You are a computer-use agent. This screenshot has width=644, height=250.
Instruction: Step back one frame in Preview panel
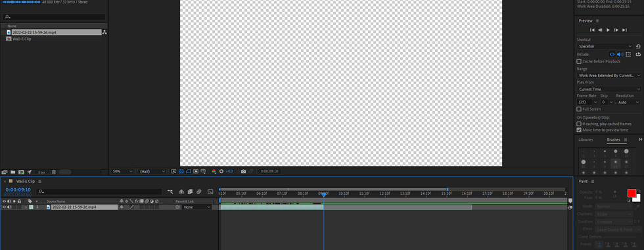click(x=600, y=30)
